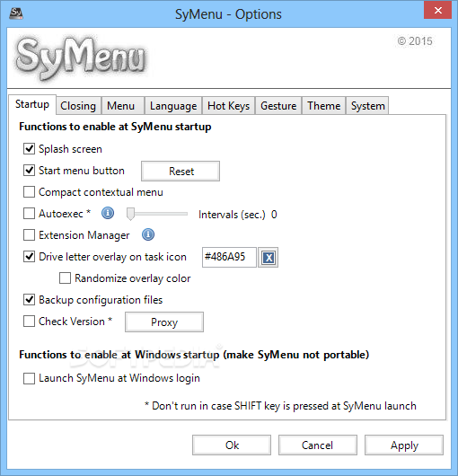Enable Compact contextual menu
The height and width of the screenshot is (476, 458).
(29, 192)
